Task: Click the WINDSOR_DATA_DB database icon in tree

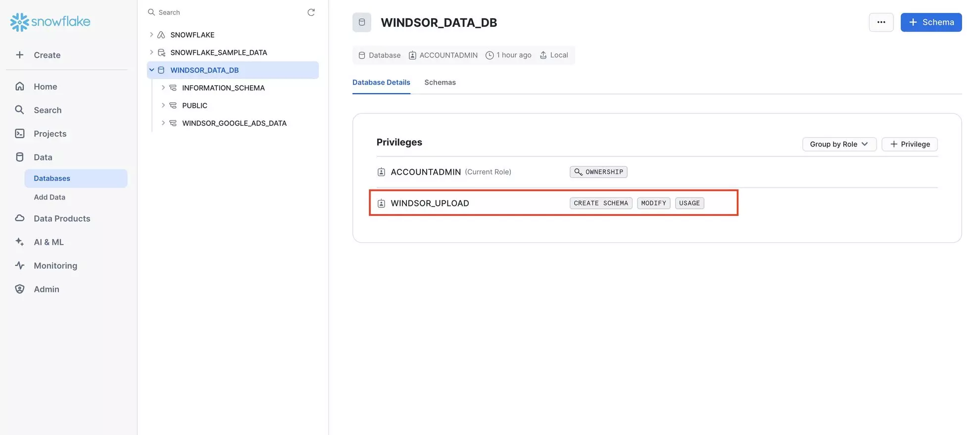Action: click(x=161, y=70)
